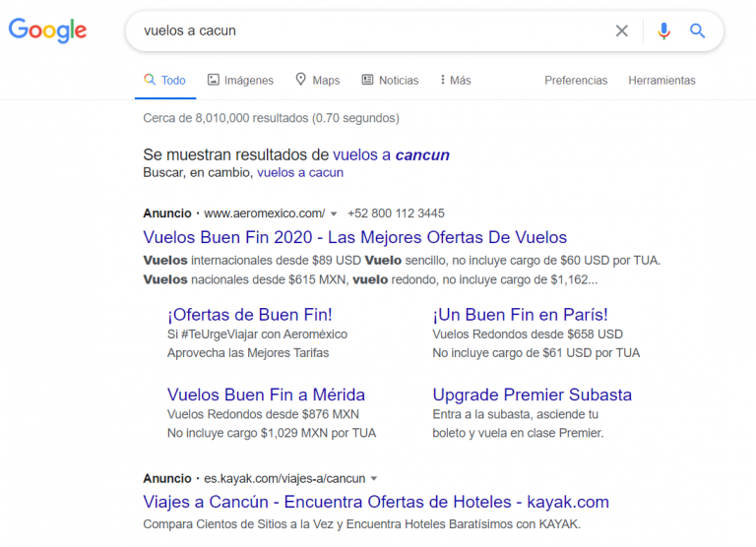Open the Imágenes results tab

[239, 81]
